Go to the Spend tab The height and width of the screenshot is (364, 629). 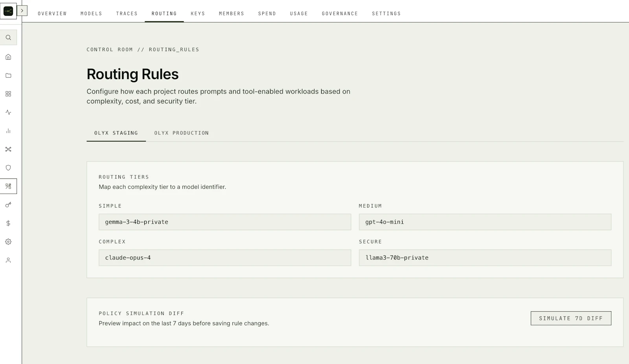point(267,13)
